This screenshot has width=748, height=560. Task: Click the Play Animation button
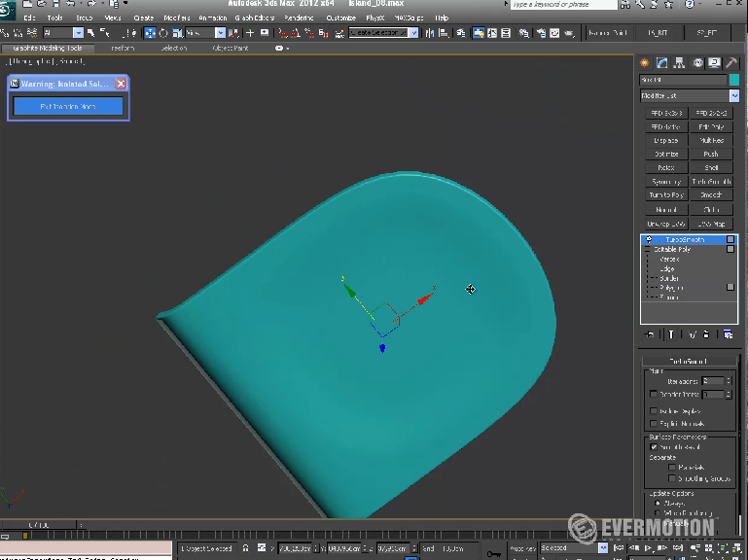pyautogui.click(x=649, y=548)
